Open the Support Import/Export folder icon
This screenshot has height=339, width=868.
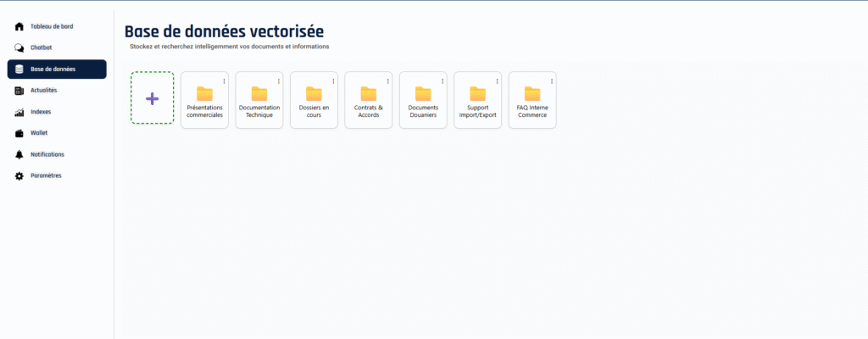tap(478, 93)
